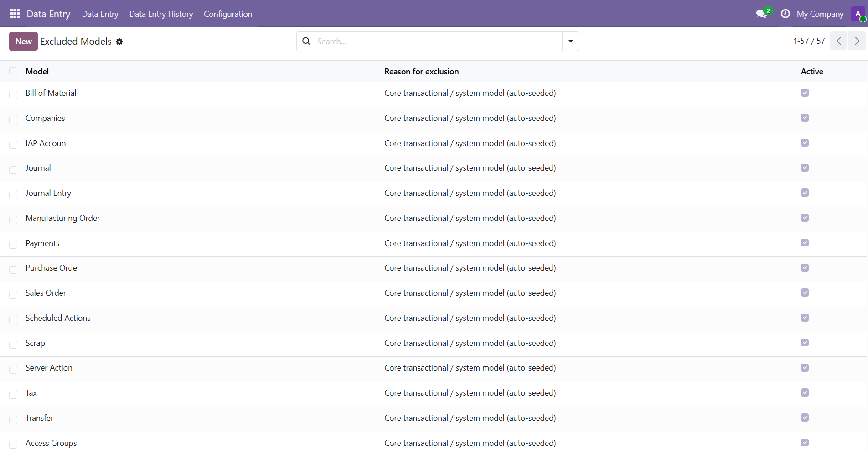This screenshot has width=868, height=450.
Task: Tick the checkbox for Journal Entry row
Action: coord(13,194)
